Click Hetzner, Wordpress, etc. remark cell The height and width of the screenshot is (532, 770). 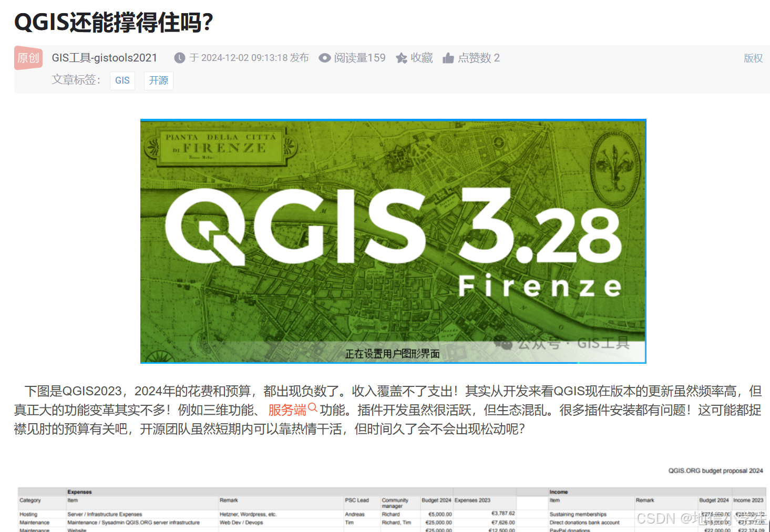click(248, 514)
